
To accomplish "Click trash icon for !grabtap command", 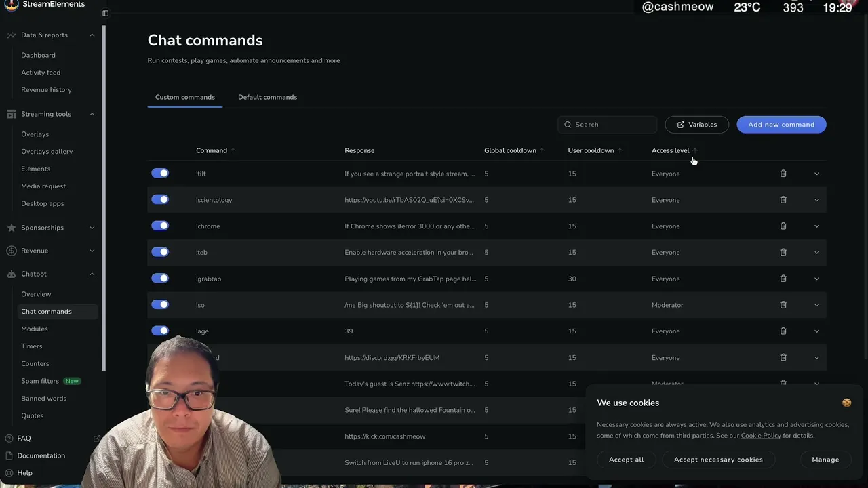I will (x=783, y=279).
